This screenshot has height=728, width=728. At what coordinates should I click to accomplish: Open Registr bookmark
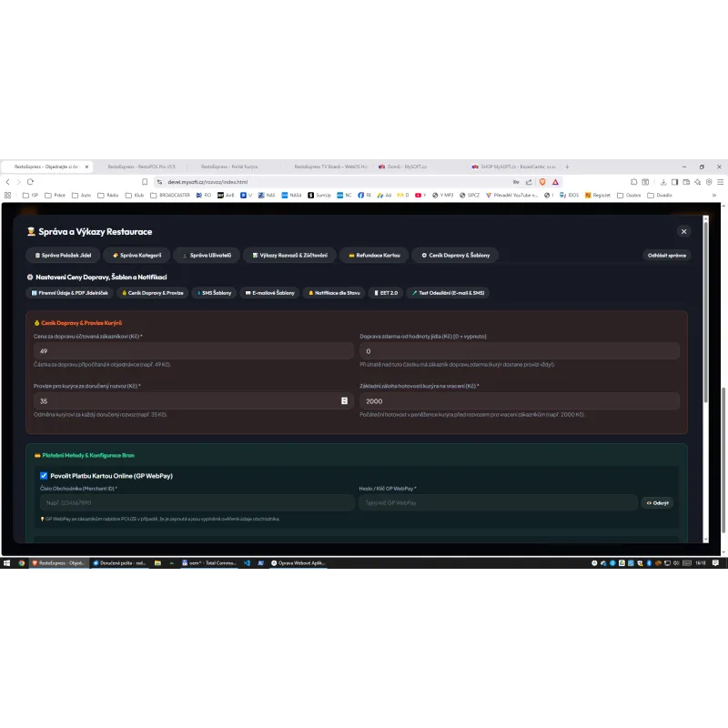(598, 195)
